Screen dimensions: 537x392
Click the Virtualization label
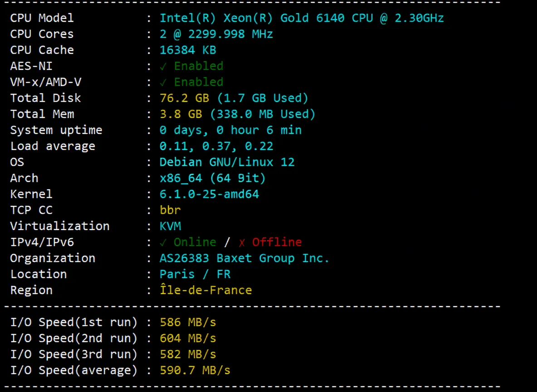(59, 226)
